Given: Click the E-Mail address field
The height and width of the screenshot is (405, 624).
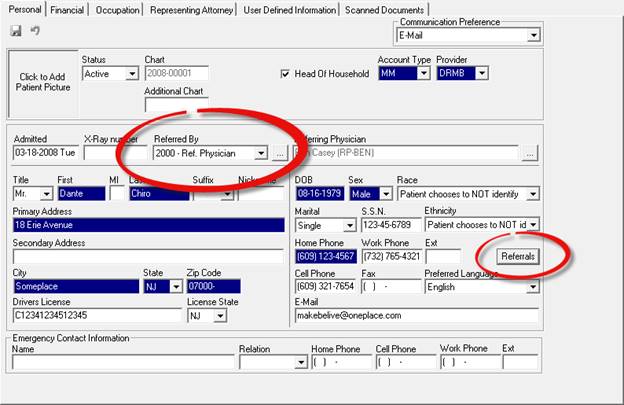Looking at the screenshot, I should (x=416, y=316).
